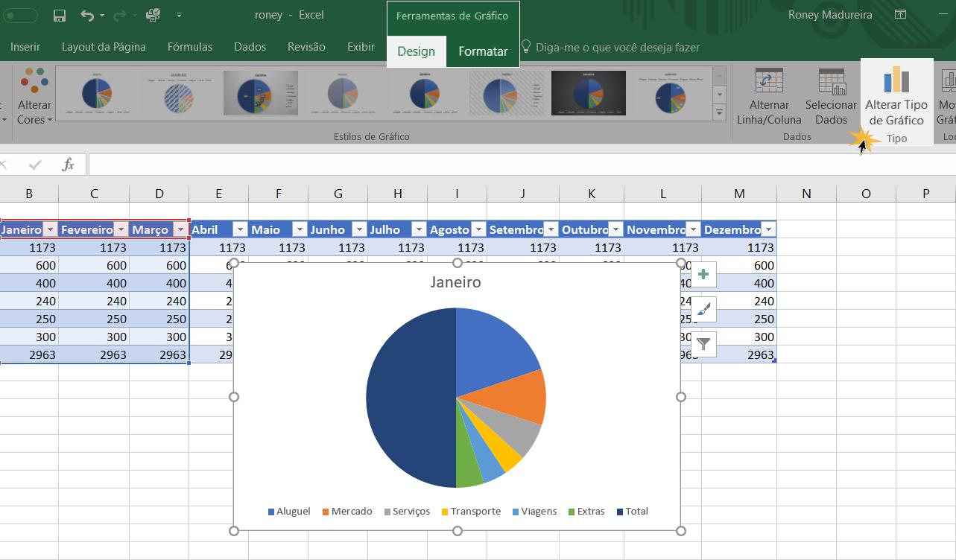
Task: Select cell with 2963 in Dezembro column
Action: (x=739, y=354)
